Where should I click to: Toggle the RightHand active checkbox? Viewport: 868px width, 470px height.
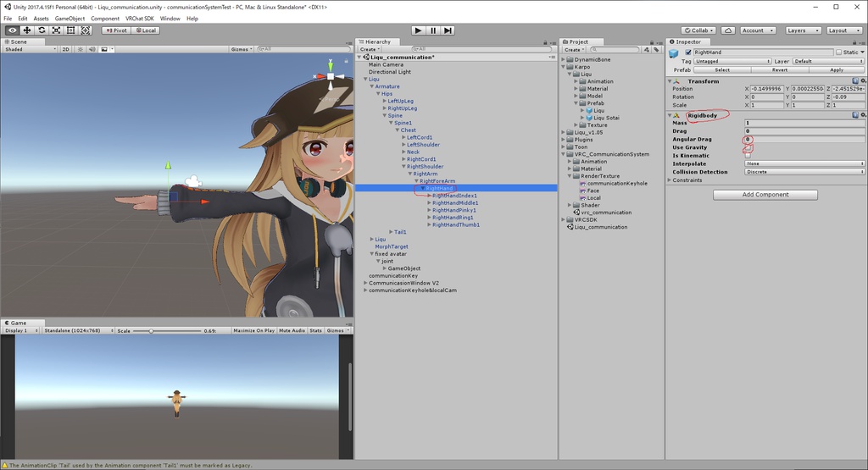tap(688, 52)
